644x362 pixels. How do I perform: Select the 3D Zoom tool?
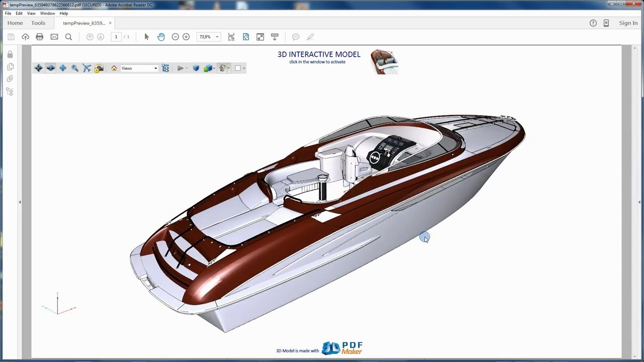click(75, 68)
